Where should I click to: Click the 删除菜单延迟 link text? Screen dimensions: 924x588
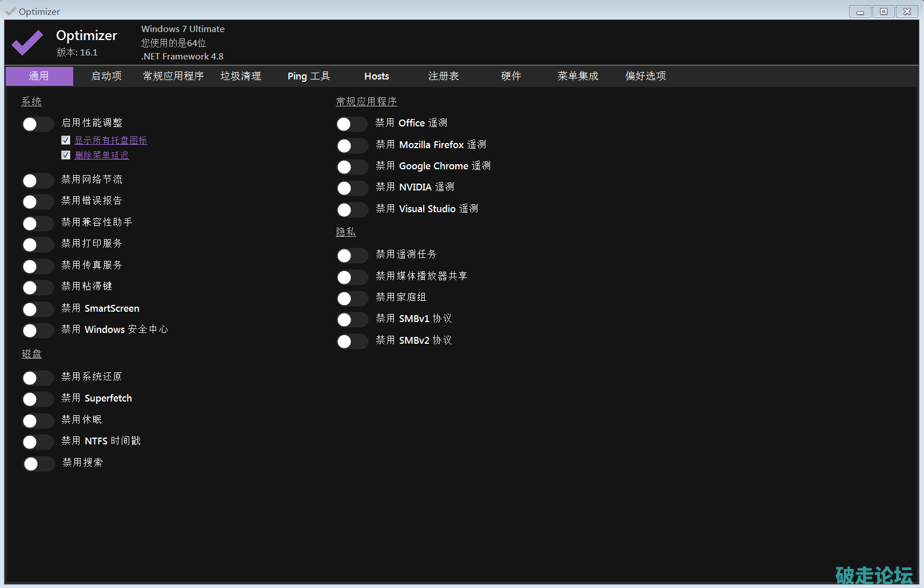tap(102, 155)
